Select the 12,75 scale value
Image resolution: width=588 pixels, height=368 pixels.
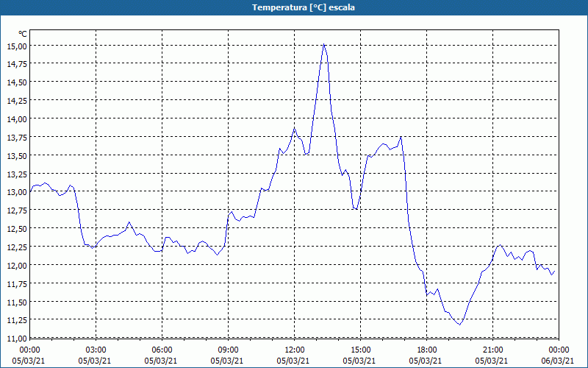click(16, 210)
